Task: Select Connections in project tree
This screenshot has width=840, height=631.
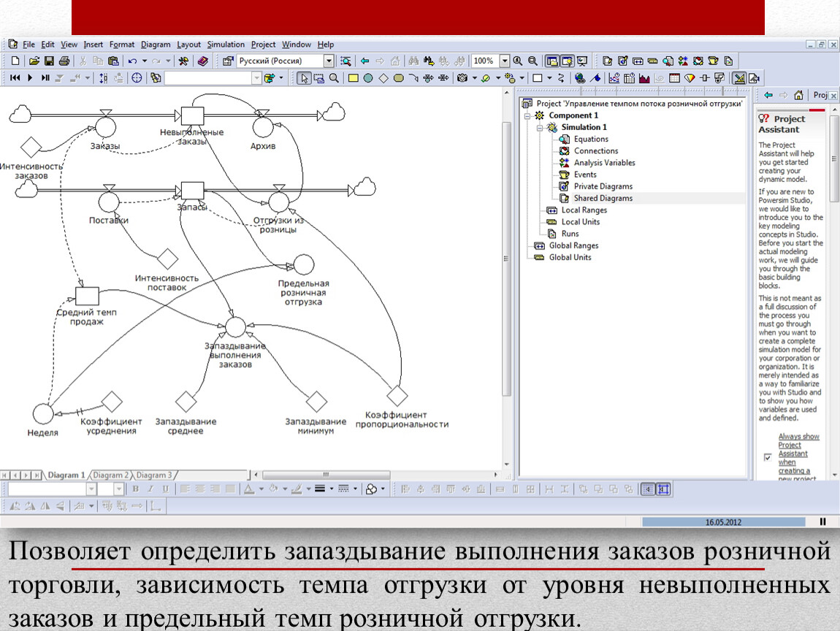Action: pos(596,151)
